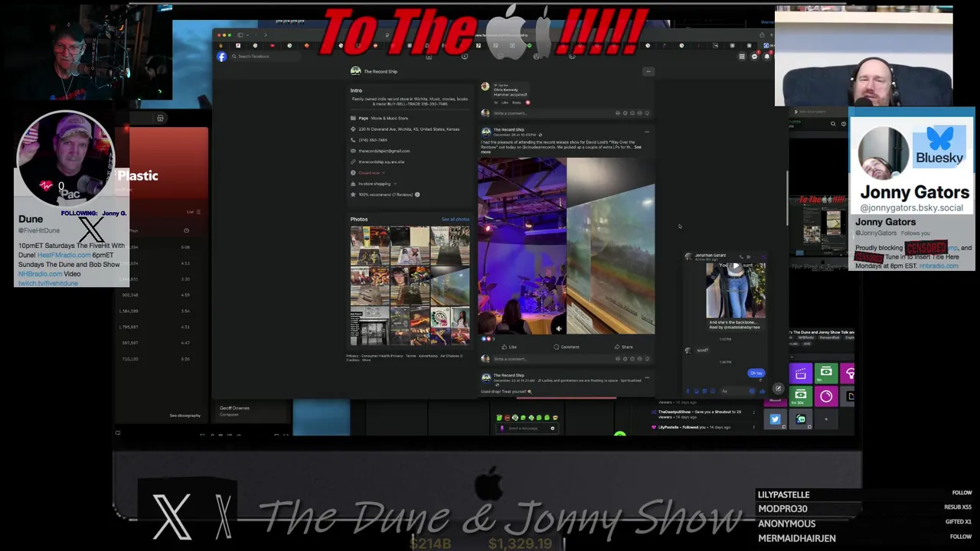
Task: Open post options on December 23 post
Action: [647, 377]
